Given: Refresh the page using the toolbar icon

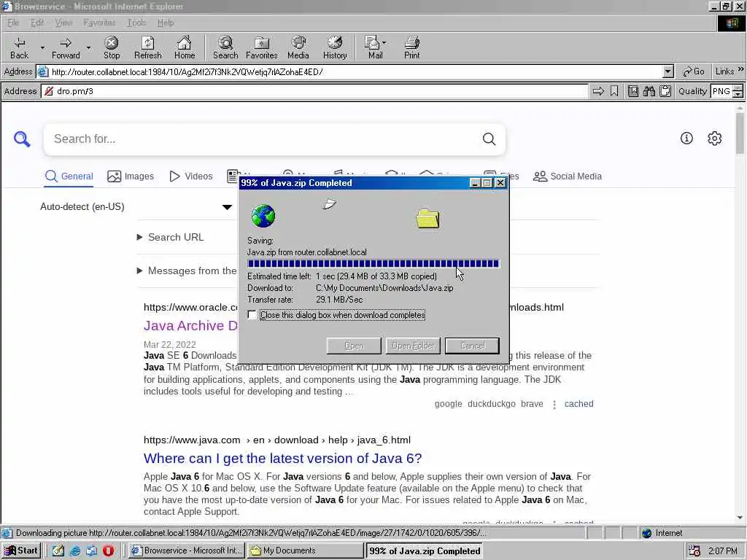Looking at the screenshot, I should coord(147,47).
